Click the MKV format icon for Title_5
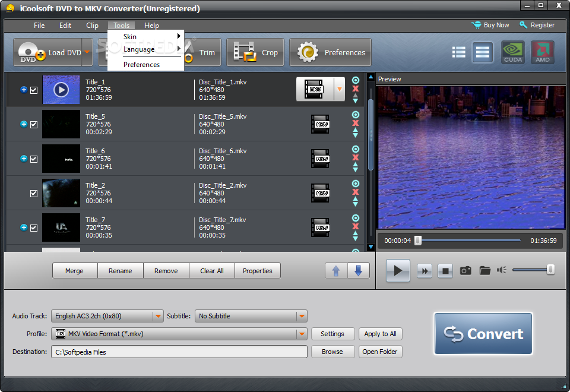Viewport: 570px width, 392px height. click(x=320, y=124)
